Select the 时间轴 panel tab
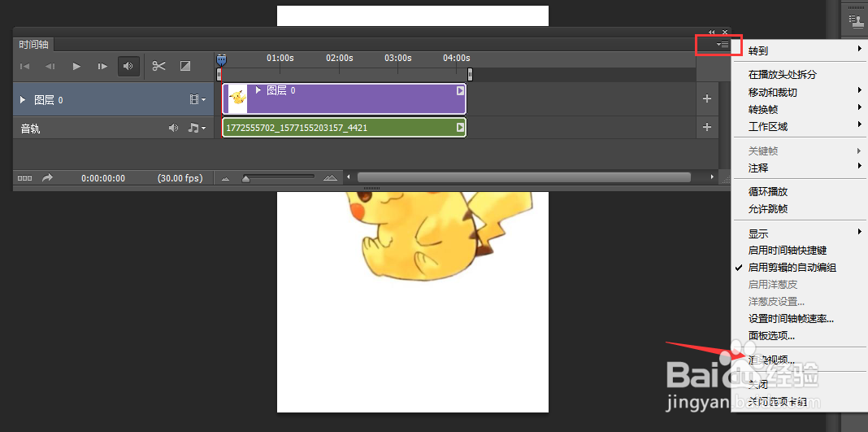868x432 pixels. [x=33, y=44]
